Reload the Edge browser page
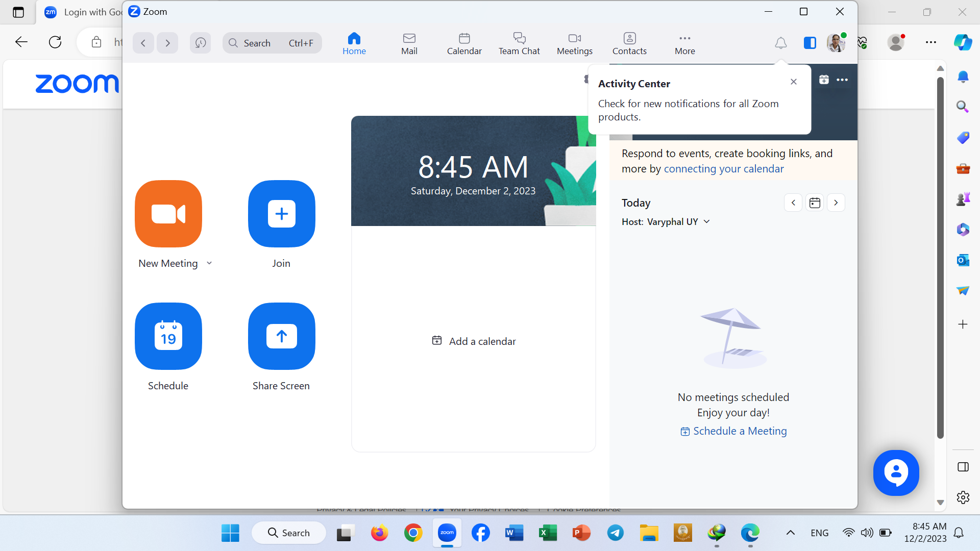Screen dimensions: 980x551 point(55,42)
